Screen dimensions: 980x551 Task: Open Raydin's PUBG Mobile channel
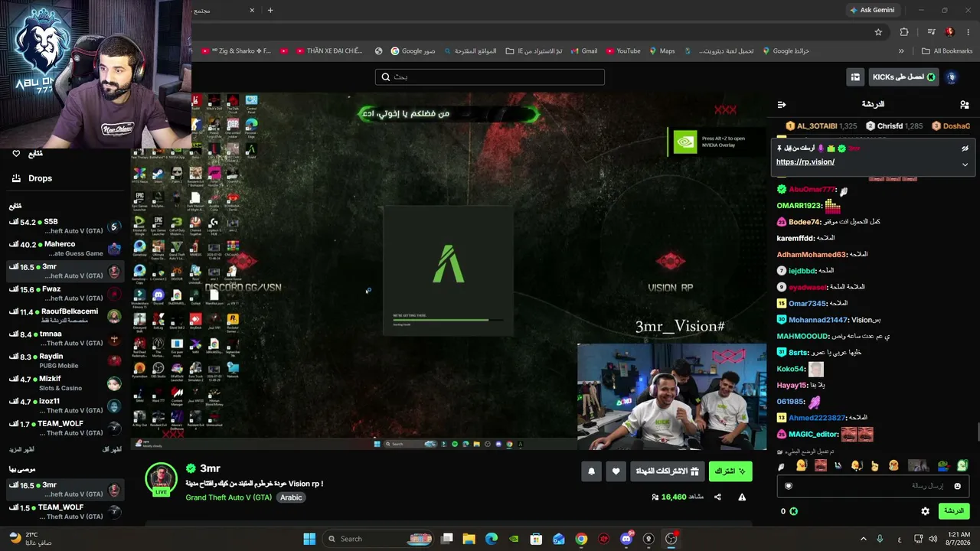point(65,360)
